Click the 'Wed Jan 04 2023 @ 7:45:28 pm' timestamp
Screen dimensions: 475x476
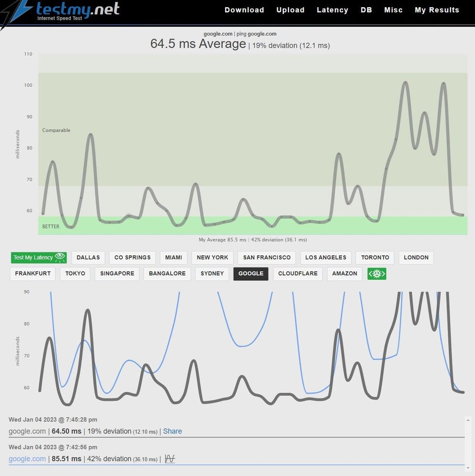point(53,419)
